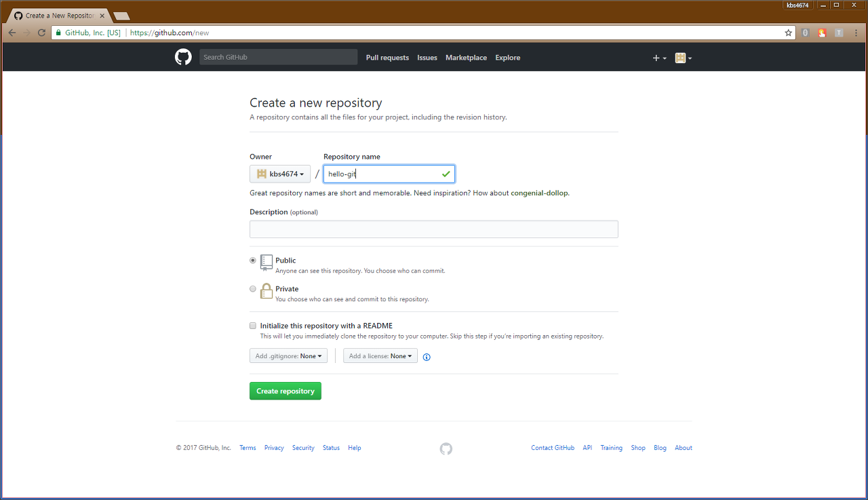Viewport: 868px width, 500px height.
Task: Select the Public repository radio button
Action: pyautogui.click(x=253, y=260)
